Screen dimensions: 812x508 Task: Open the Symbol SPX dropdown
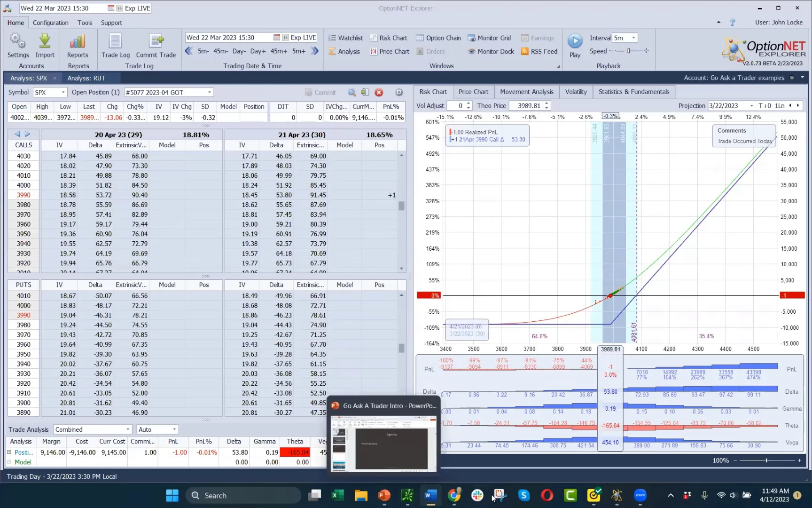point(62,92)
